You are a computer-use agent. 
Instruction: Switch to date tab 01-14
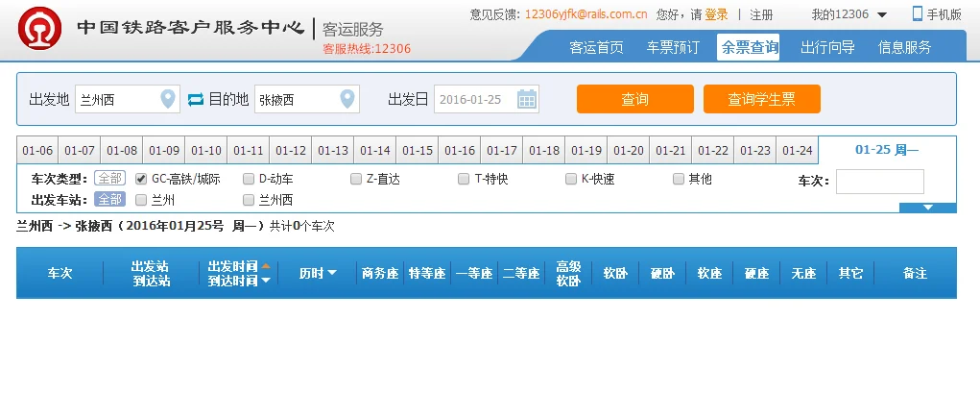(x=375, y=150)
